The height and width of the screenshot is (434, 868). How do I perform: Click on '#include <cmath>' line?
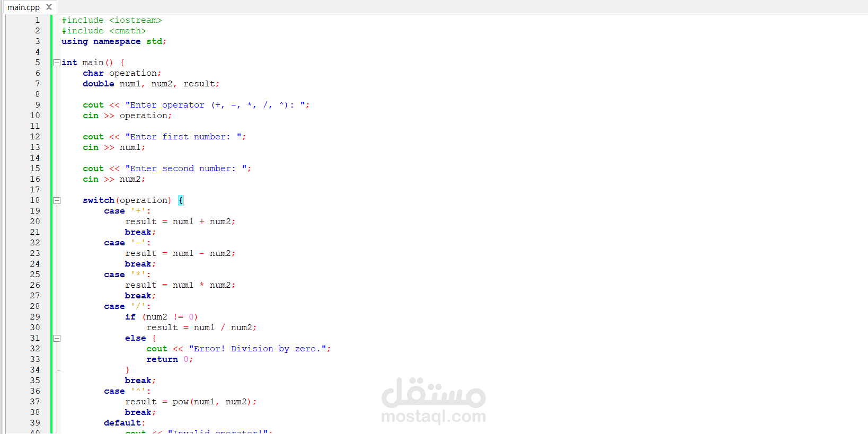pos(104,31)
